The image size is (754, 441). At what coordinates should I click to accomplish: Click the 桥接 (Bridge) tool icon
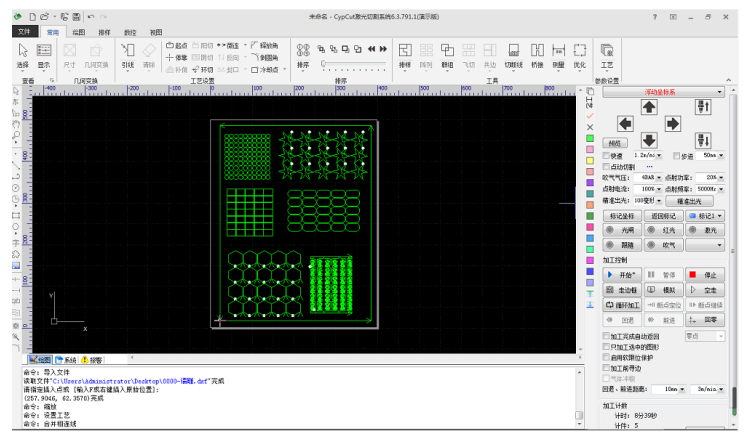coord(537,54)
